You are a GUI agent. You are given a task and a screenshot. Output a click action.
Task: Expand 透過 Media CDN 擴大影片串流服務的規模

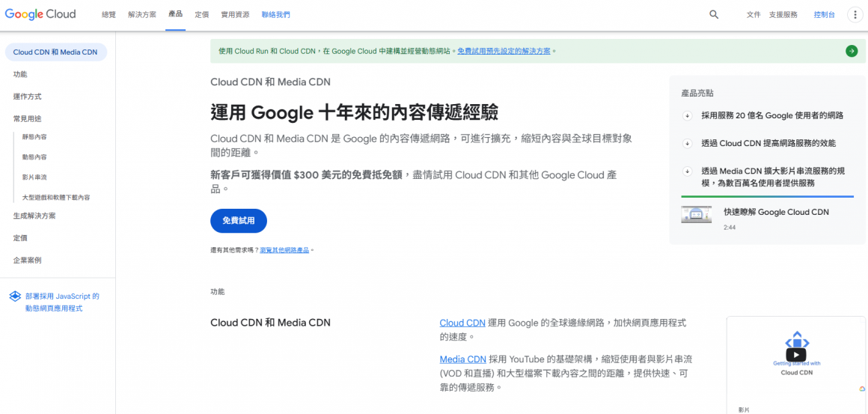point(688,171)
